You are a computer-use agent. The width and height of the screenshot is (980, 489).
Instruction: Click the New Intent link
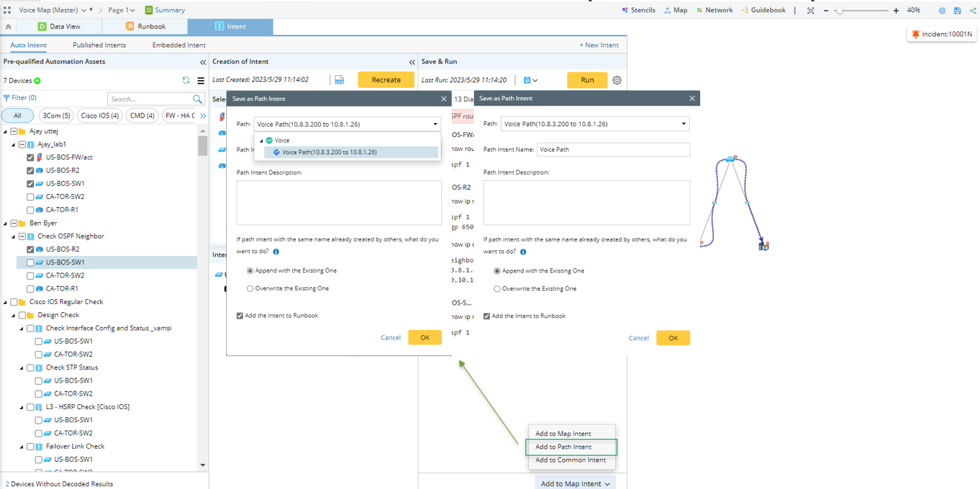(x=599, y=45)
